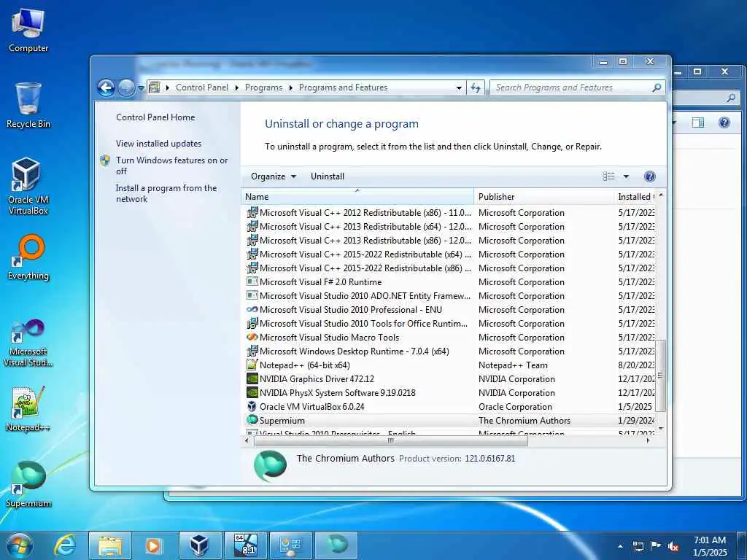The image size is (747, 560).
Task: Open the Recycle Bin desktop icon
Action: [28, 106]
